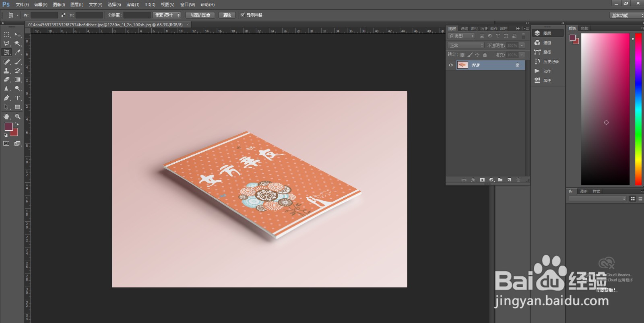Toggle adjustment layer filter
The image size is (644, 323).
pyautogui.click(x=490, y=36)
